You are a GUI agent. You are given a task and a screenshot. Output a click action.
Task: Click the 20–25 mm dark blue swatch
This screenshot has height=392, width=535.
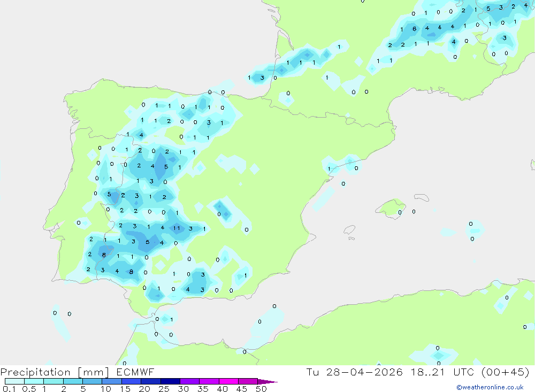(151, 381)
